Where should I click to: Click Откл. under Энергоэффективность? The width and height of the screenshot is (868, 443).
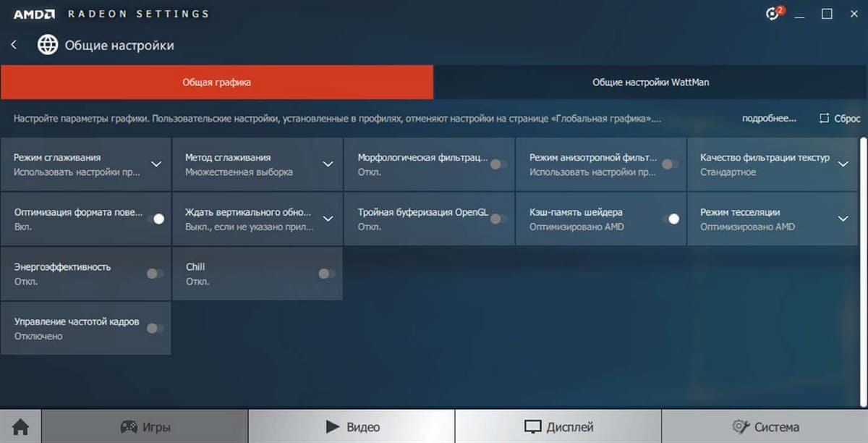coord(26,282)
